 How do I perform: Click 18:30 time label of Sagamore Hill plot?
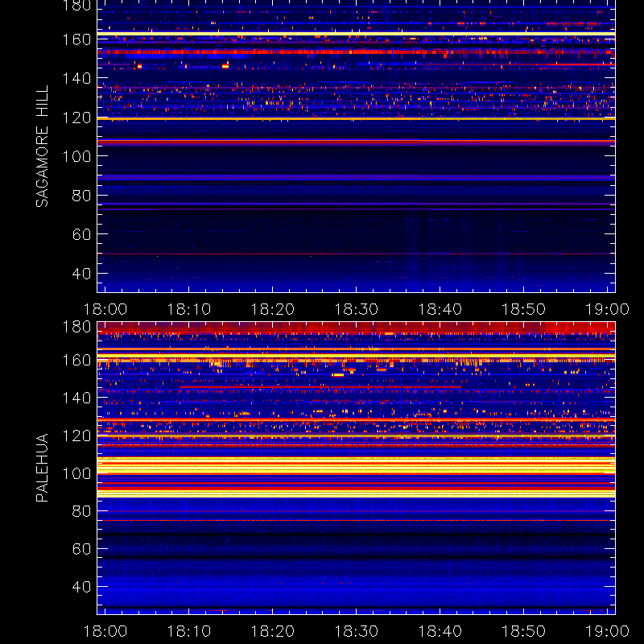pos(356,309)
